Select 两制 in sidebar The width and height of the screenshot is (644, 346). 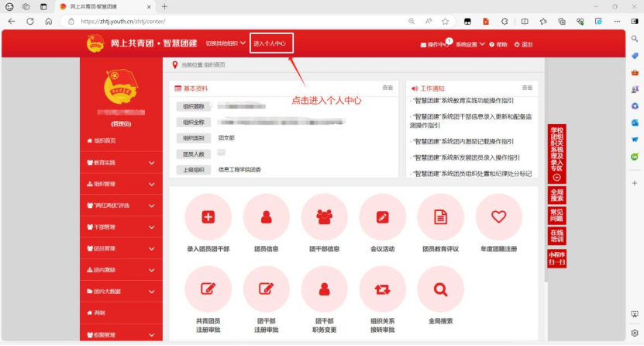121,313
